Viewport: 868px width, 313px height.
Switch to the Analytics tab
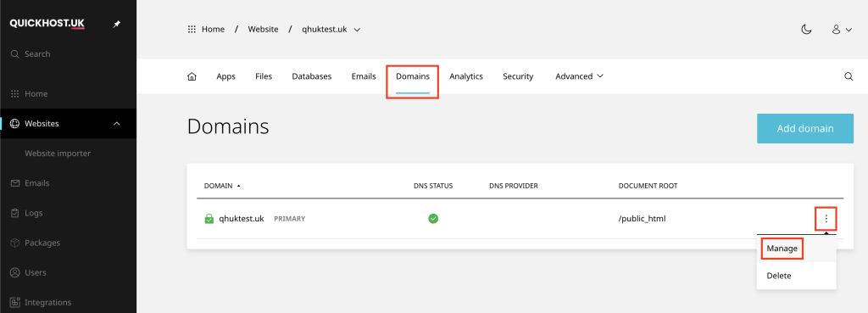[466, 76]
